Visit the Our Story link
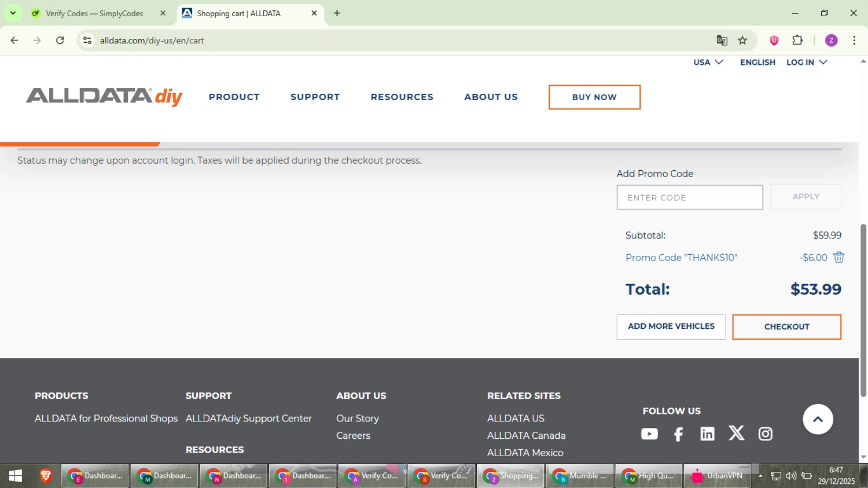Screen dimensions: 868x488 (x=358, y=418)
